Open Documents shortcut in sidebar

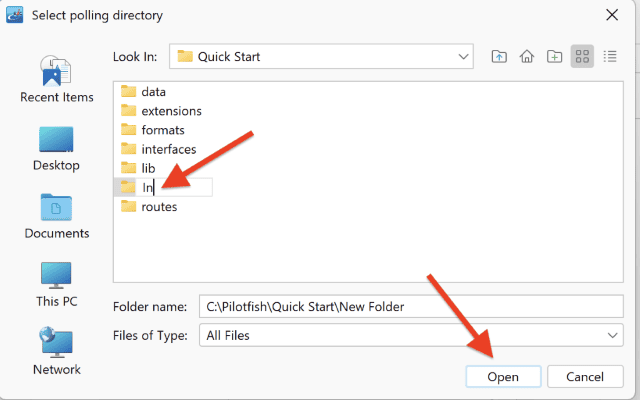point(57,216)
